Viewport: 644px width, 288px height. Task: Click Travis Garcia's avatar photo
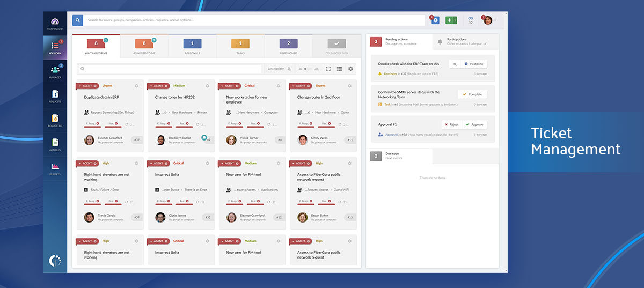[89, 217]
